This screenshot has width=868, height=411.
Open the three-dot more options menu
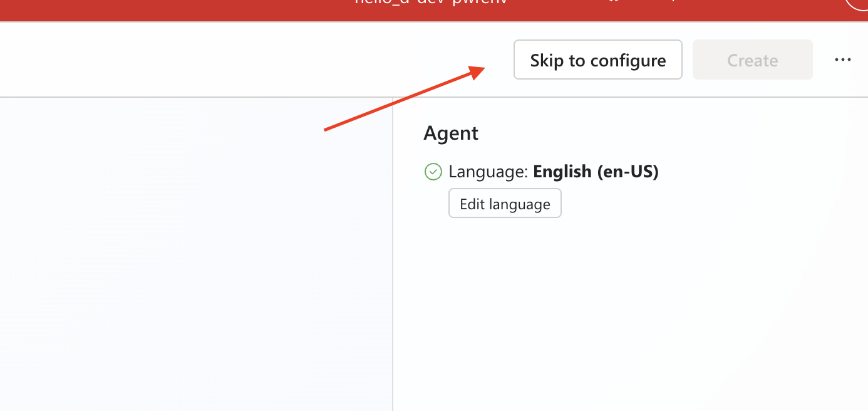843,60
